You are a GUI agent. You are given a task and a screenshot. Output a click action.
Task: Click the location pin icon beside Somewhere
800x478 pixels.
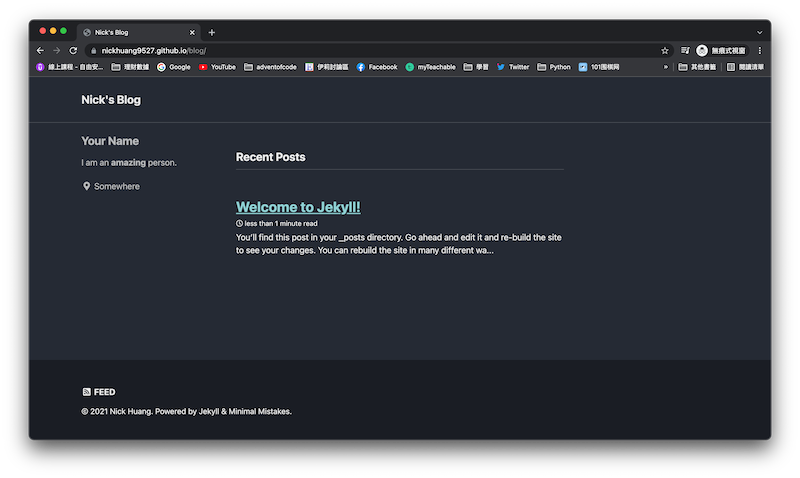pos(86,186)
